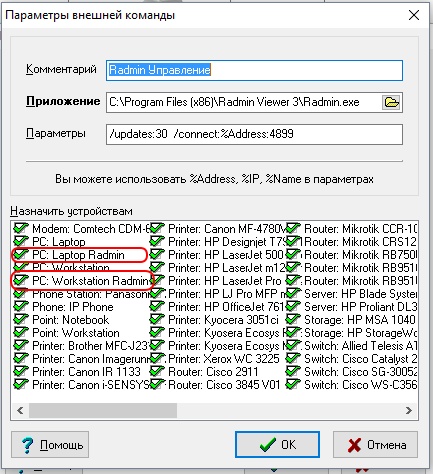Toggle Router: Cisco 3845 V01 checkbox
The width and height of the screenshot is (433, 474).
pos(157,385)
